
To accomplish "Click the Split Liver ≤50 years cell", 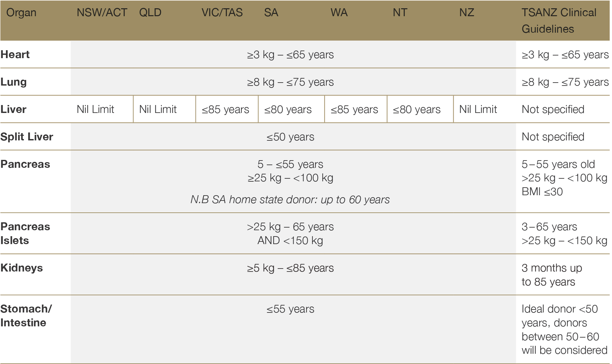I will pyautogui.click(x=290, y=137).
